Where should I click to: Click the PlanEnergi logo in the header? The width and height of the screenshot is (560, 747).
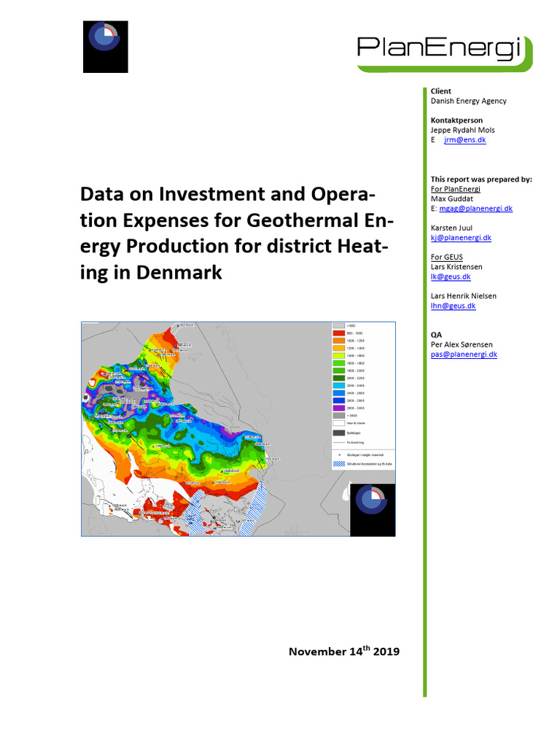click(444, 53)
